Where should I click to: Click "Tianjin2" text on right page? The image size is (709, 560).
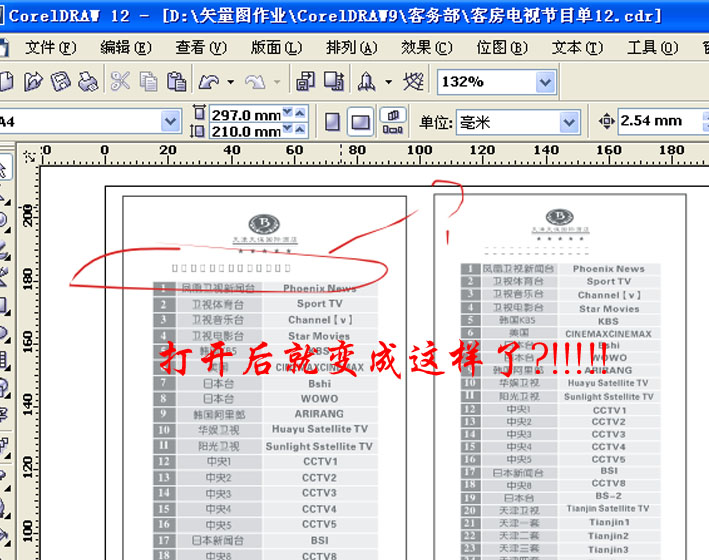pos(609,536)
